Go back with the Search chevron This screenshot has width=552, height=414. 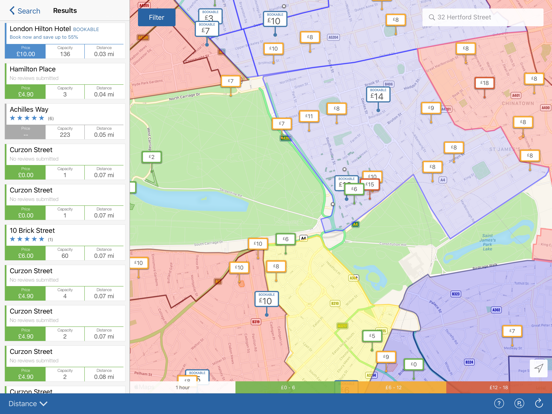25,11
